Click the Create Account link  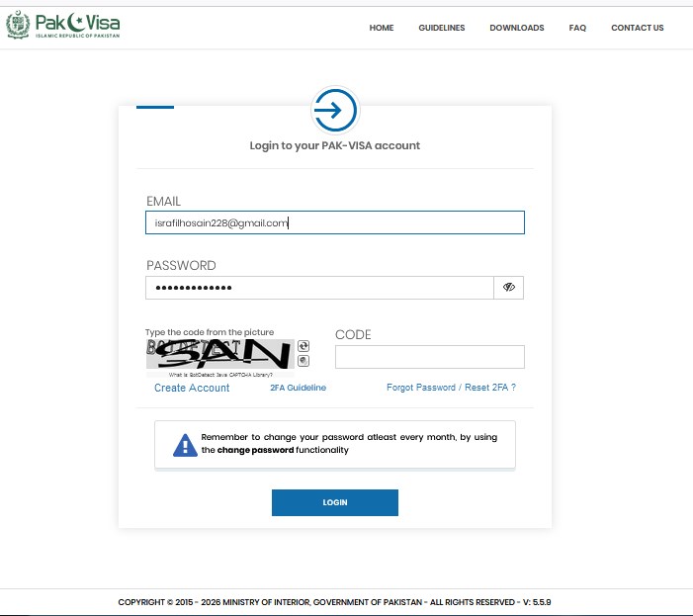tap(192, 388)
